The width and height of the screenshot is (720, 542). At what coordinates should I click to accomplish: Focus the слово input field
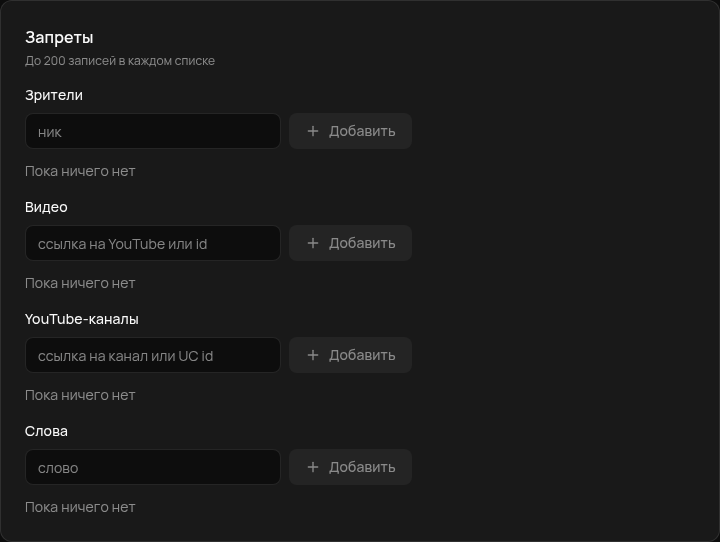(x=153, y=467)
